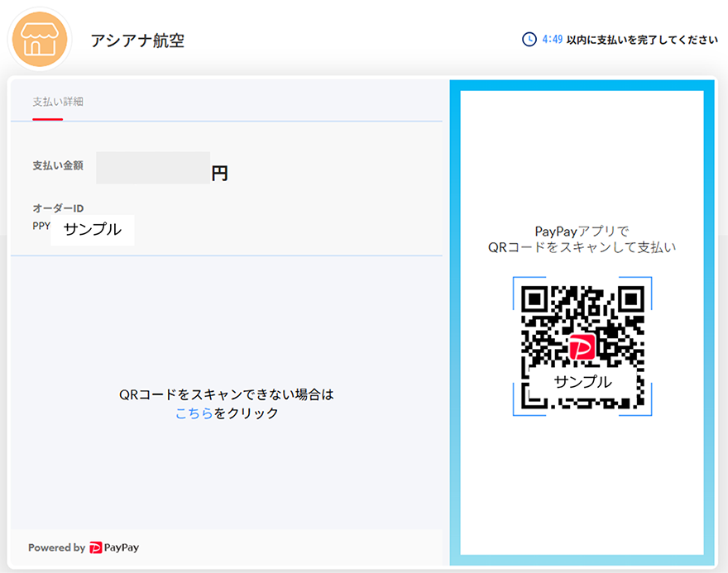Click the orange store icon
Image resolution: width=728 pixels, height=573 pixels.
tap(40, 40)
